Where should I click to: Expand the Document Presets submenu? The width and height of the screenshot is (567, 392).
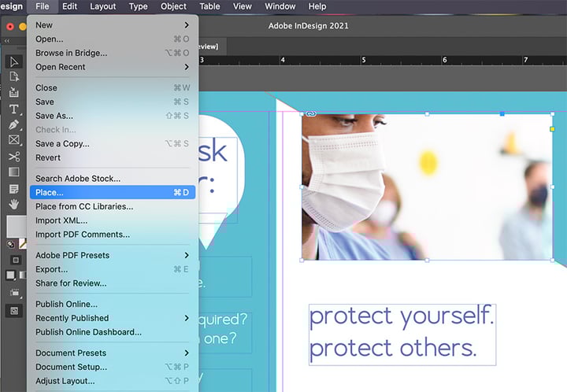tap(113, 353)
